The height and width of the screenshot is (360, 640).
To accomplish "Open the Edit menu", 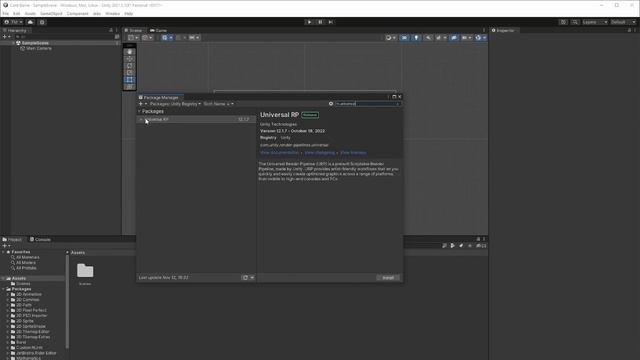I will (x=16, y=13).
